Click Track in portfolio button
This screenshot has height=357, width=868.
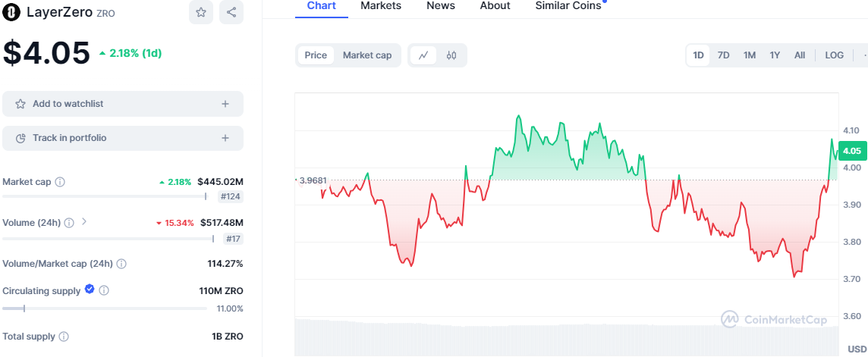[123, 138]
